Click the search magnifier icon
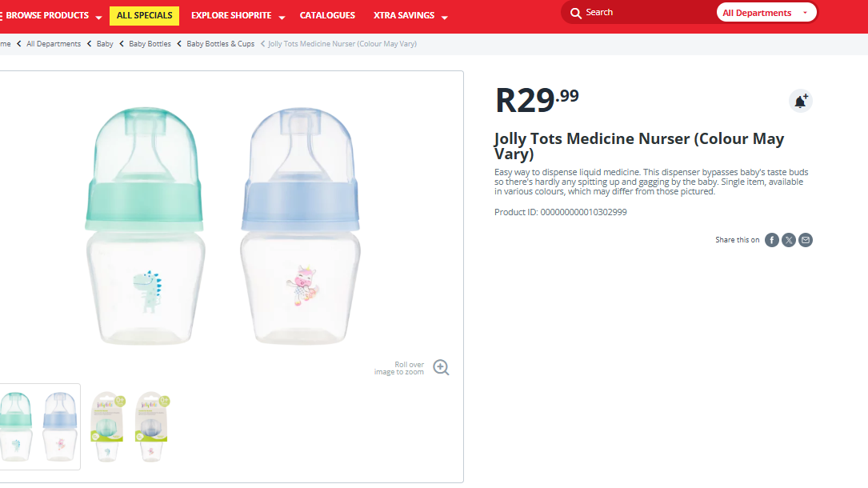 click(575, 13)
